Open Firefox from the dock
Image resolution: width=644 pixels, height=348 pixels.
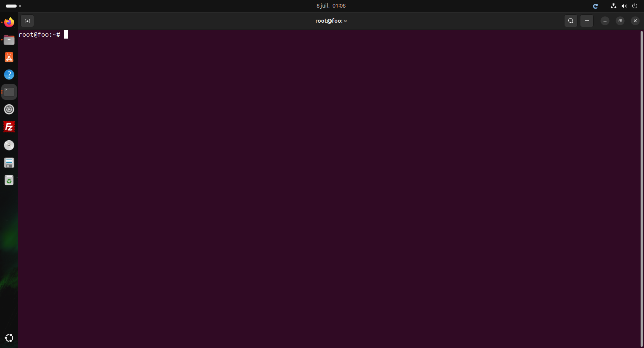pos(9,22)
